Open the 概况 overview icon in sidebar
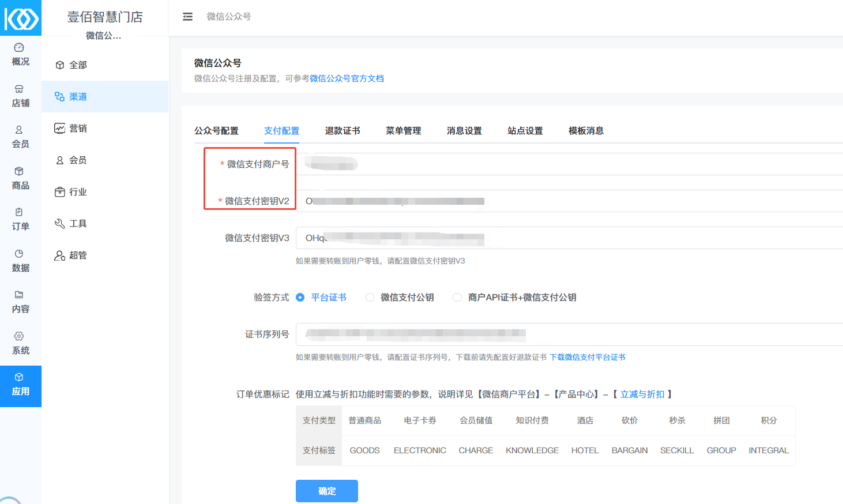This screenshot has width=843, height=504. click(19, 48)
